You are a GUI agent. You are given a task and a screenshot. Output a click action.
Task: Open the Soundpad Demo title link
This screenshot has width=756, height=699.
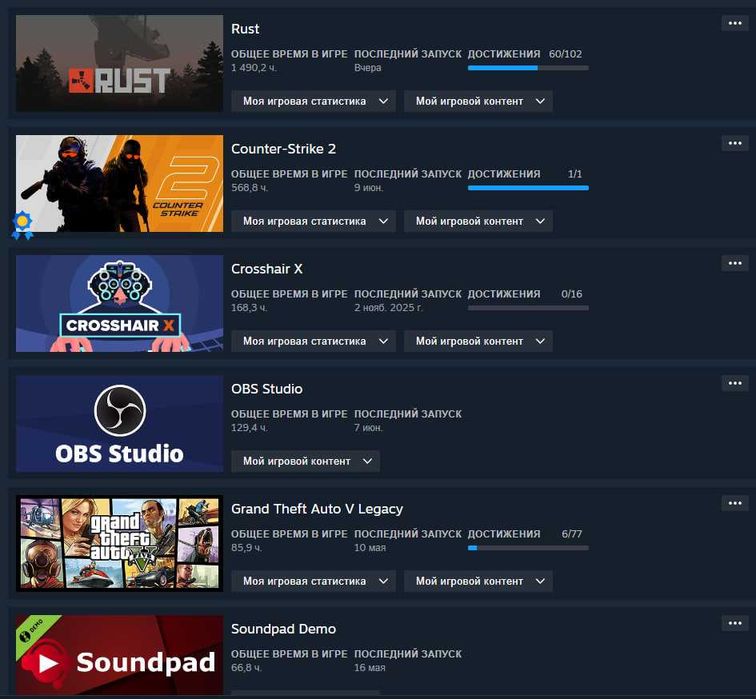pos(284,629)
